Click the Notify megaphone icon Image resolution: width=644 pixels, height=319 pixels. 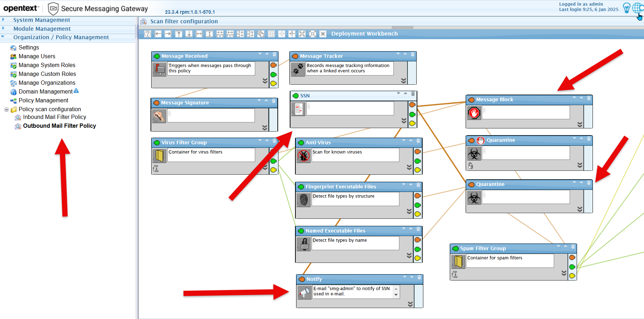pyautogui.click(x=304, y=292)
